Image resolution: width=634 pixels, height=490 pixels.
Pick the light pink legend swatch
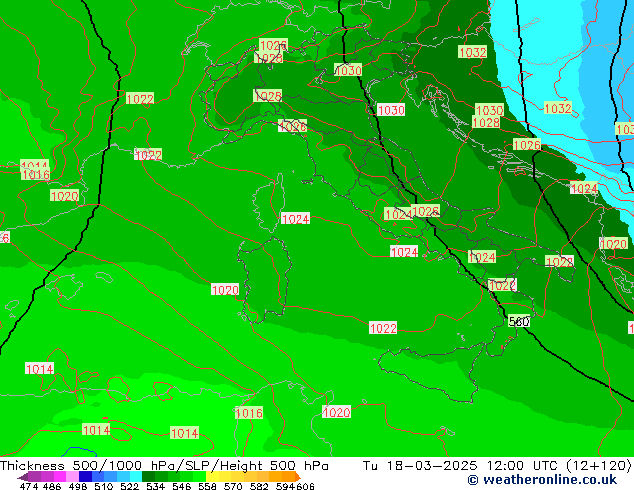click(72, 477)
